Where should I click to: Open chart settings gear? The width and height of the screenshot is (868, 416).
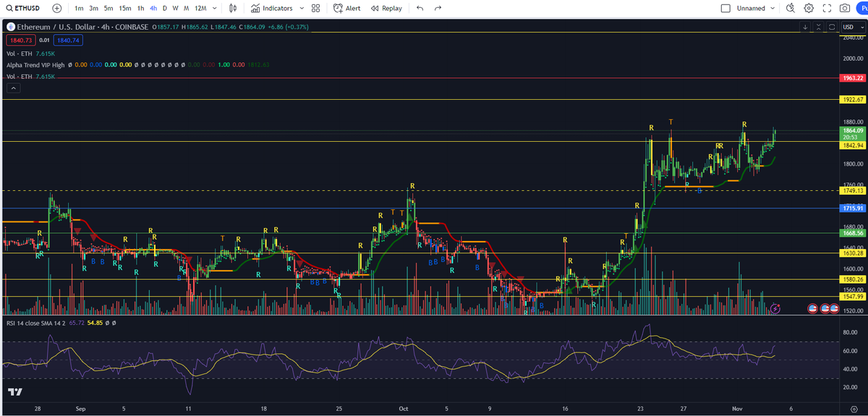[x=809, y=8]
